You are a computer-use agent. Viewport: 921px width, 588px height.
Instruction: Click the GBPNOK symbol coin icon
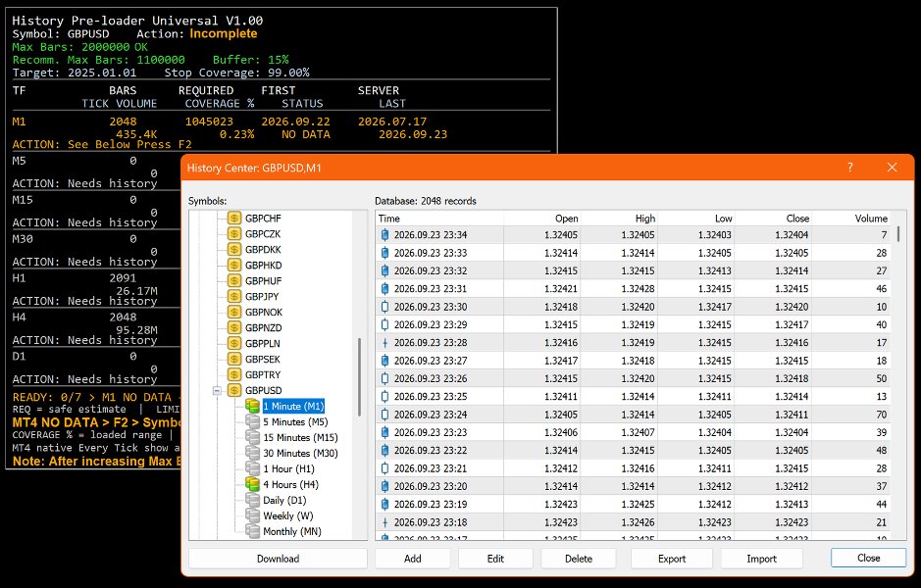point(234,313)
